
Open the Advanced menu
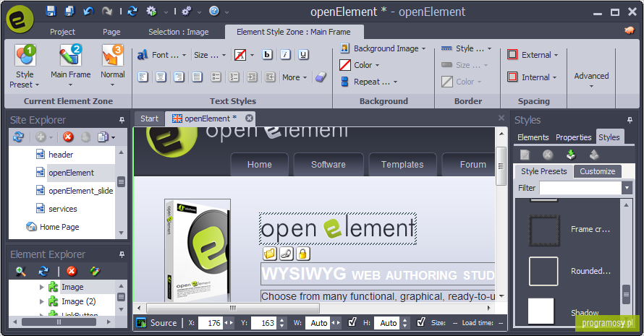tap(591, 79)
